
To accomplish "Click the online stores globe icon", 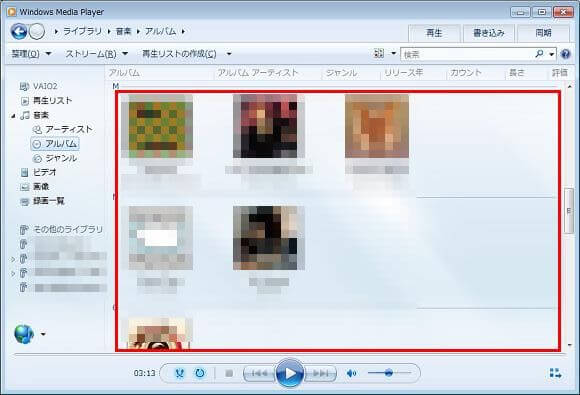I will point(24,334).
